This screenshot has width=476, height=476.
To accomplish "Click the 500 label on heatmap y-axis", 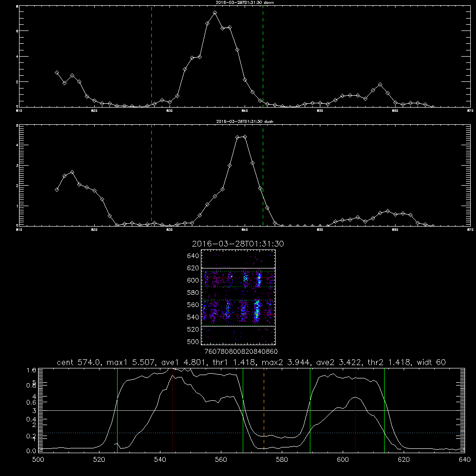I will [193, 342].
